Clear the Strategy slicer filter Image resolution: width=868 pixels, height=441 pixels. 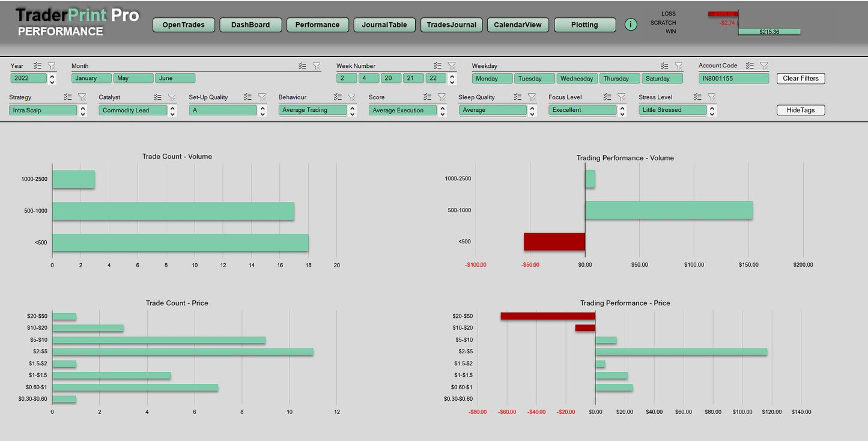(82, 97)
